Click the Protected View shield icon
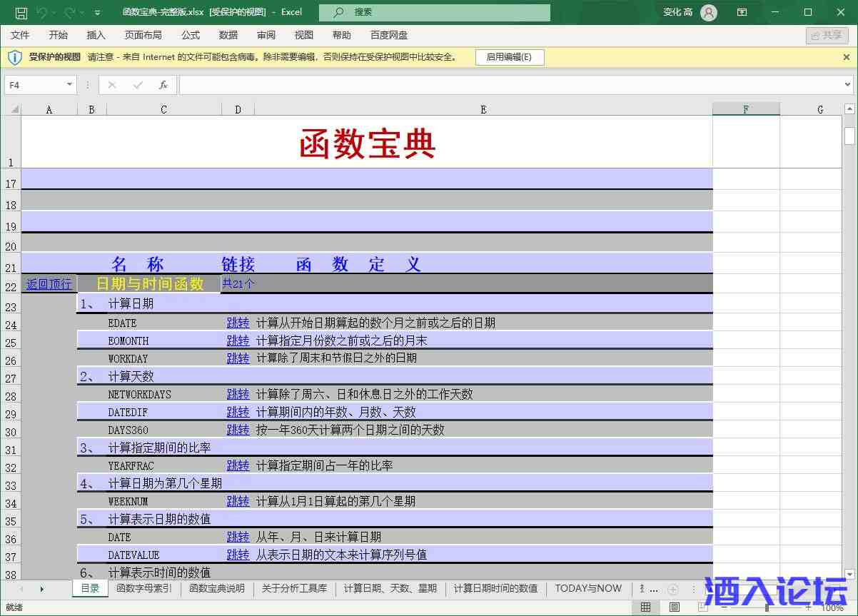This screenshot has height=616, width=858. (15, 57)
